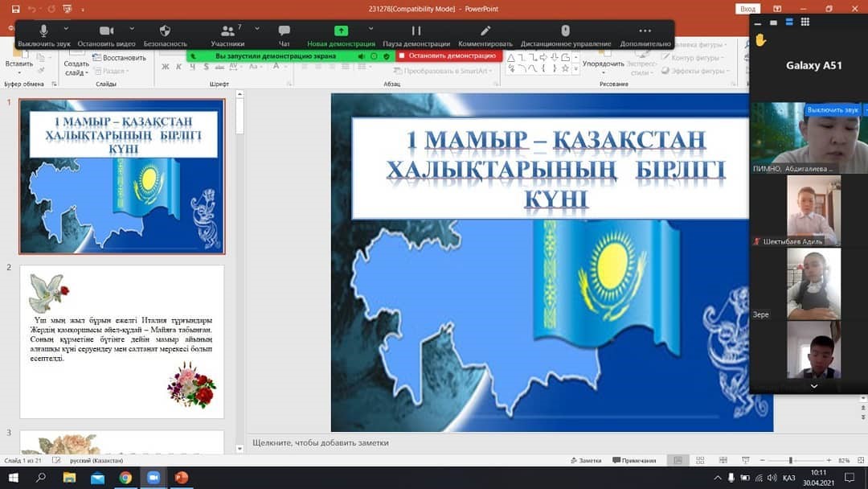Image resolution: width=868 pixels, height=489 pixels.
Task: Click the Вход sign-in button
Action: point(747,9)
